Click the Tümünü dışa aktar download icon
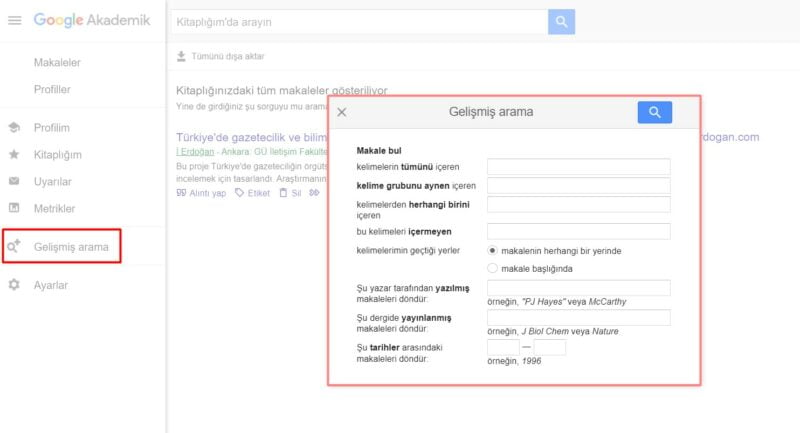The width and height of the screenshot is (800, 433). [180, 57]
